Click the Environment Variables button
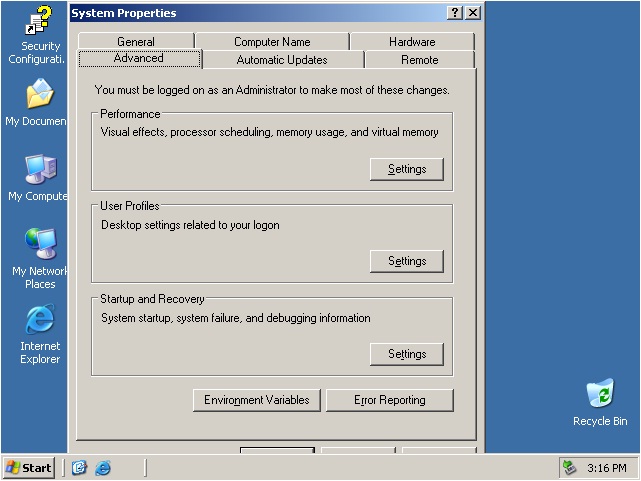Viewport: 641px width, 481px height. click(x=257, y=400)
